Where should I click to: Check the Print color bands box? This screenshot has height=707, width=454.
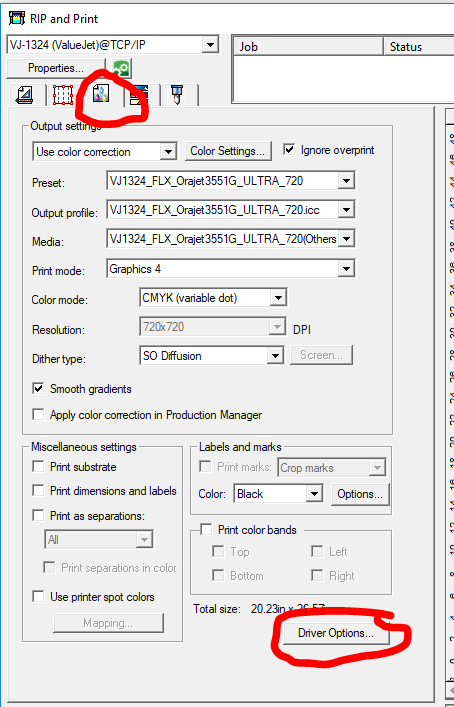tap(206, 529)
